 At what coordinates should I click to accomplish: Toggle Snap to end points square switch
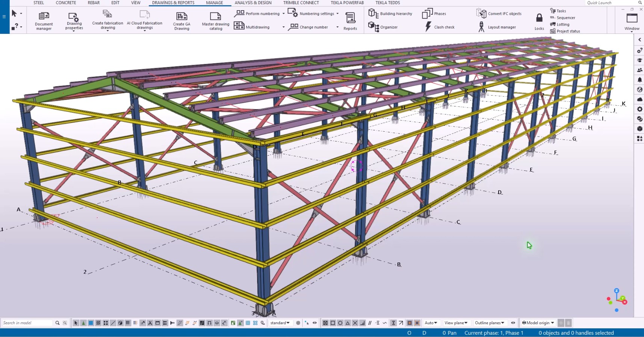click(x=333, y=323)
